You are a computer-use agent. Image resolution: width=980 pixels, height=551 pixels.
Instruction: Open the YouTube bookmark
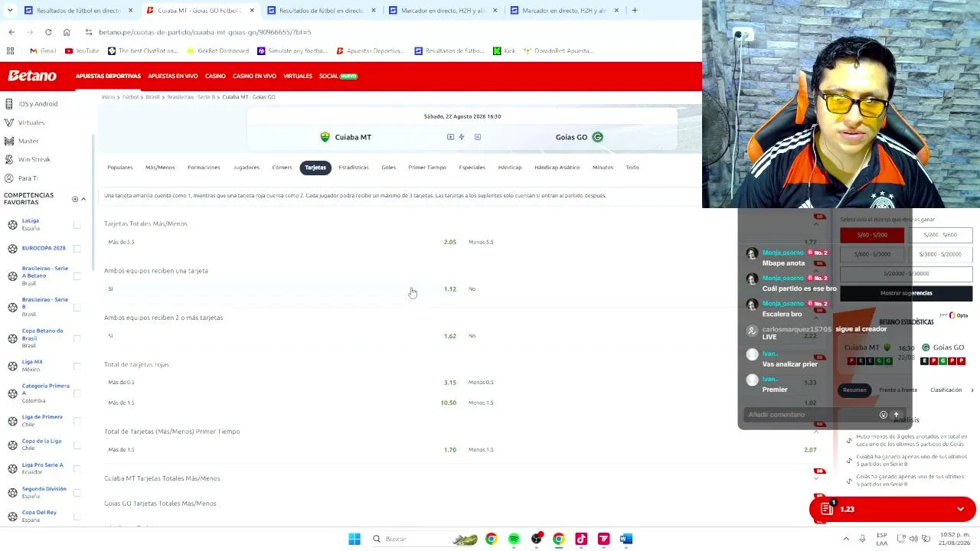pos(82,51)
